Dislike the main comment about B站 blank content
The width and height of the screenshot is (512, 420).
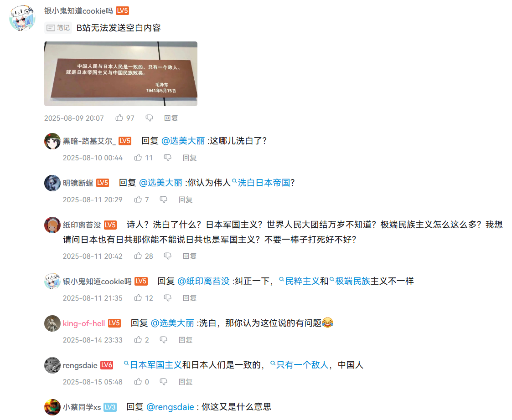click(149, 118)
